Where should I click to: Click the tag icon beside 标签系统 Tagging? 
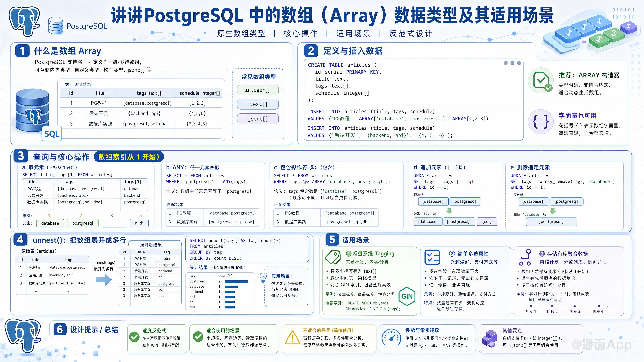tap(333, 257)
